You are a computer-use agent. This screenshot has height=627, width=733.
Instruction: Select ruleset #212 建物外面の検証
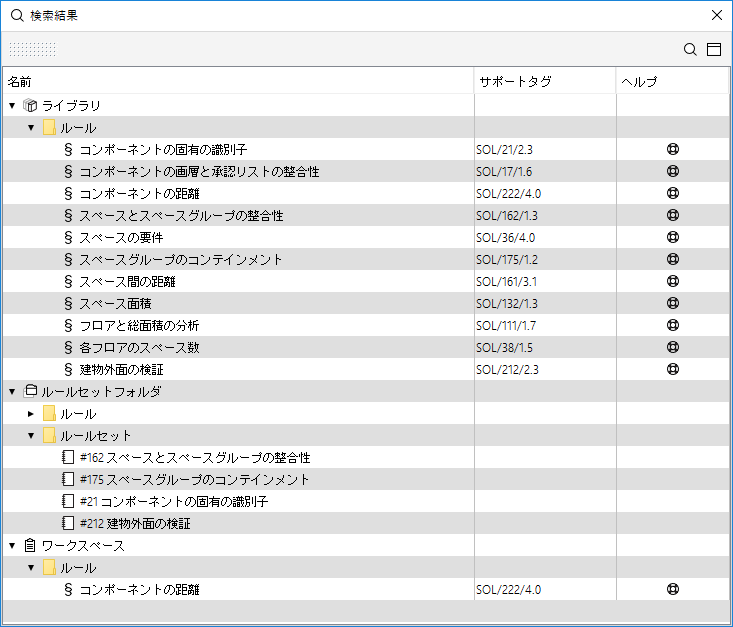[135, 523]
